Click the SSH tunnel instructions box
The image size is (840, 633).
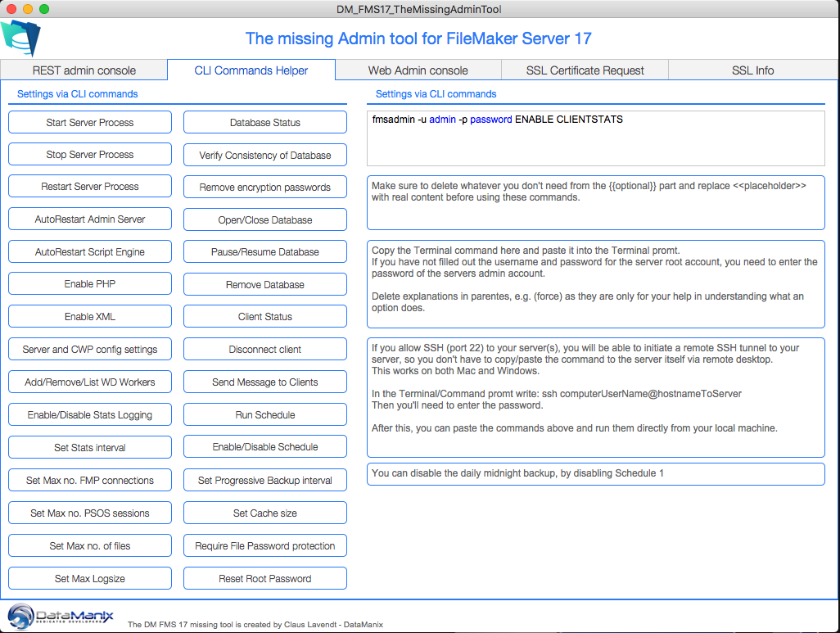coord(596,397)
